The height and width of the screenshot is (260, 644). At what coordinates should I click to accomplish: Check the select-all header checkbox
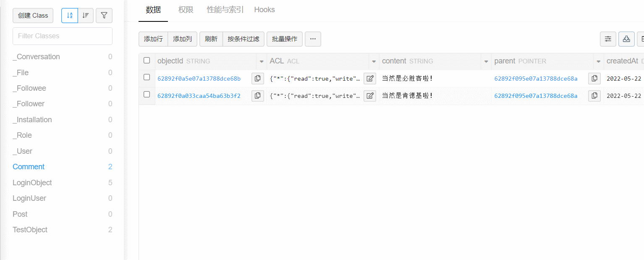click(147, 60)
